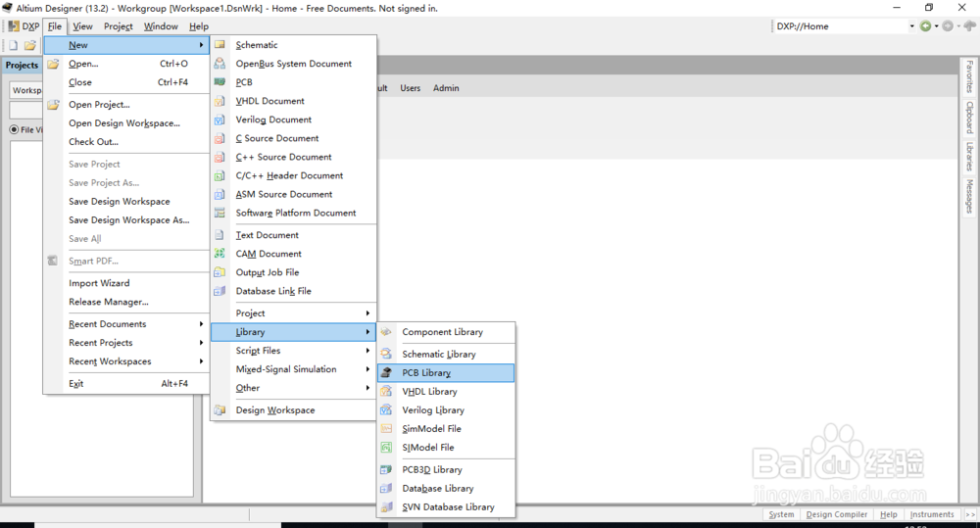Click the Database Link File icon
Image resolution: width=980 pixels, height=528 pixels.
[x=220, y=291]
